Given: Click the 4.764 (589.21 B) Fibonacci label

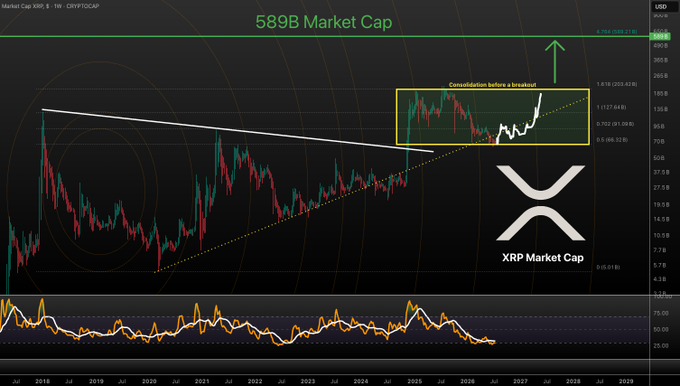Looking at the screenshot, I should coord(617,32).
